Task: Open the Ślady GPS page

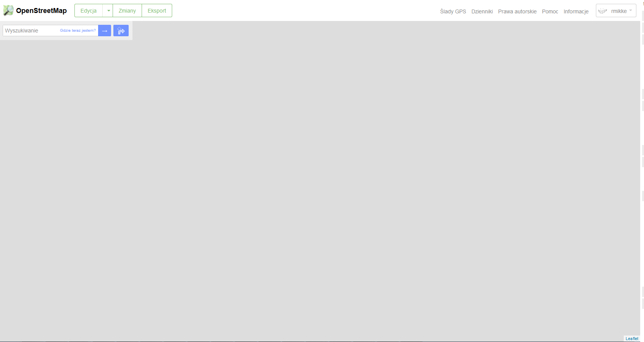Action: 453,11
